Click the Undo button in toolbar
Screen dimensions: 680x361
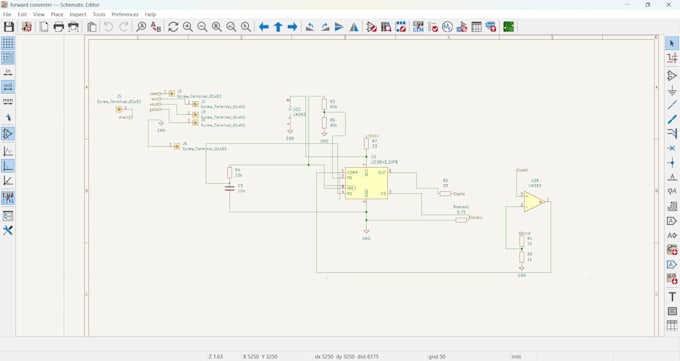click(108, 27)
